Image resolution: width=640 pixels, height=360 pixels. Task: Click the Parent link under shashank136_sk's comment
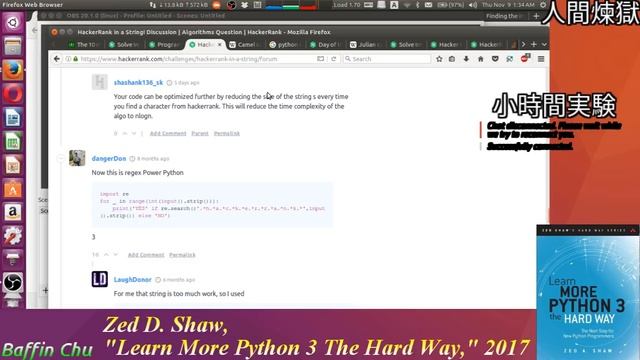[x=200, y=133]
